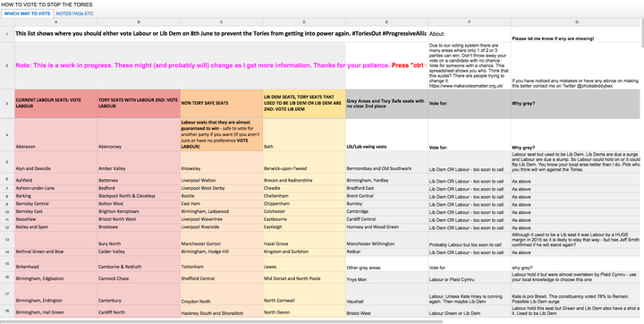The width and height of the screenshot is (644, 324).
Task: Select the 'Brent Central' cell
Action: [x=386, y=196]
